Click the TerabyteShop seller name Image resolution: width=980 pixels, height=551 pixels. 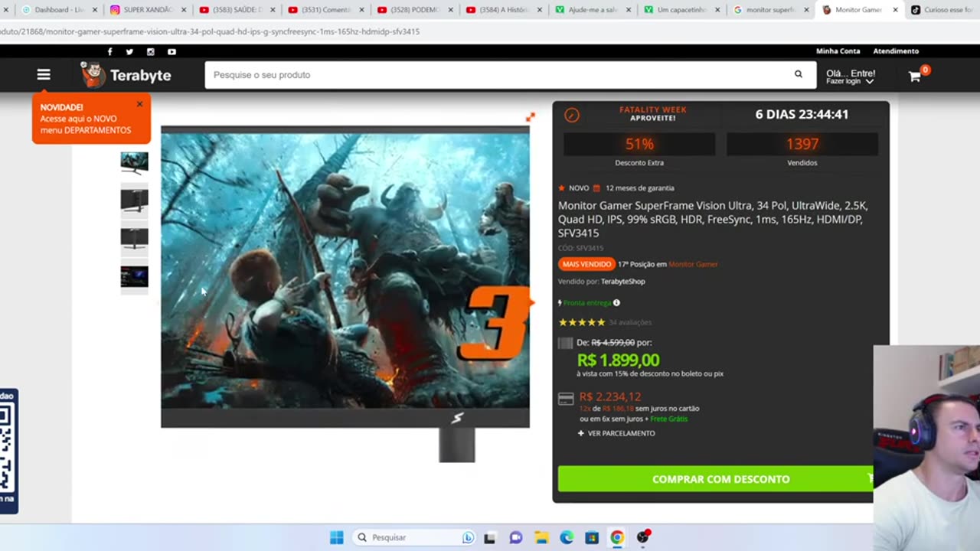(622, 282)
